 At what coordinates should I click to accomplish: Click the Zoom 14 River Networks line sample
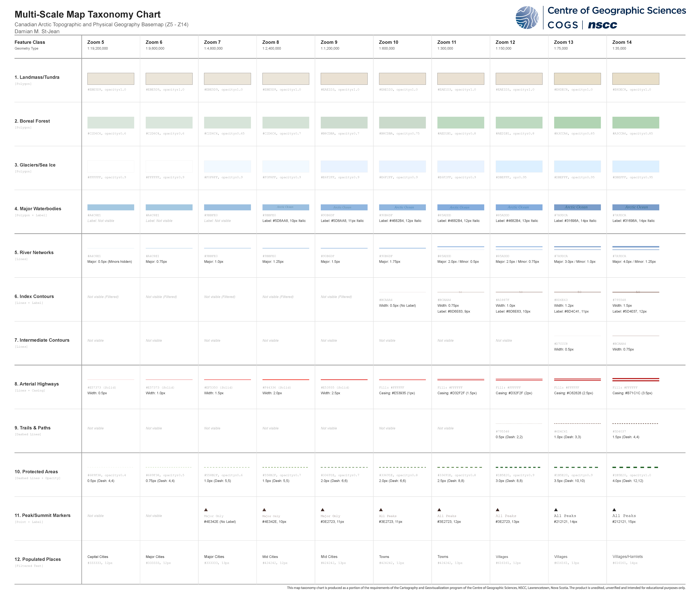(x=636, y=248)
